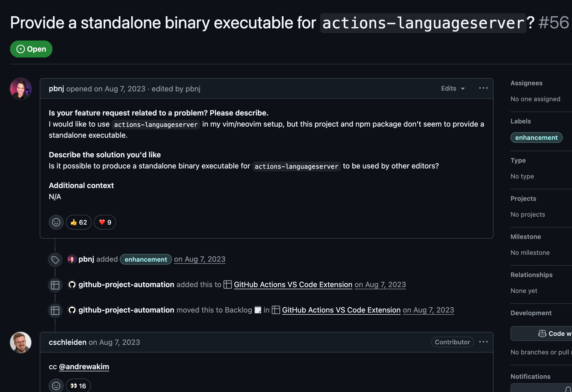
Task: Click the project table icon beside 'added this to'
Action: click(x=55, y=285)
